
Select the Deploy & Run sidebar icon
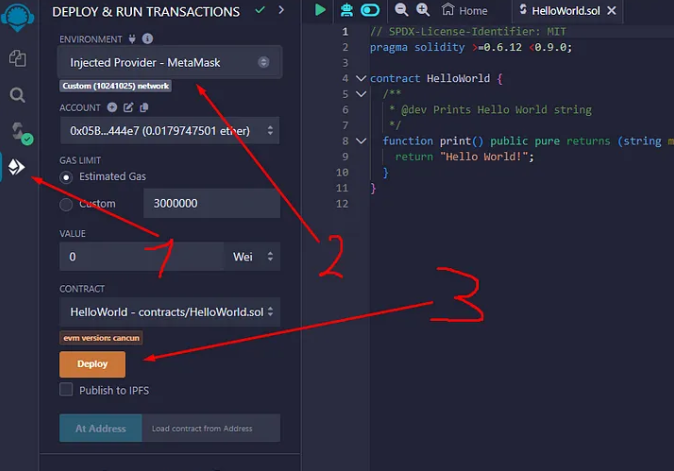coord(16,167)
